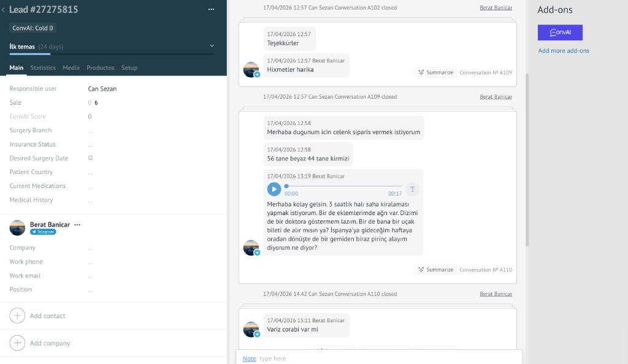Summarize conversation A109
This screenshot has width=628, height=364.
435,72
